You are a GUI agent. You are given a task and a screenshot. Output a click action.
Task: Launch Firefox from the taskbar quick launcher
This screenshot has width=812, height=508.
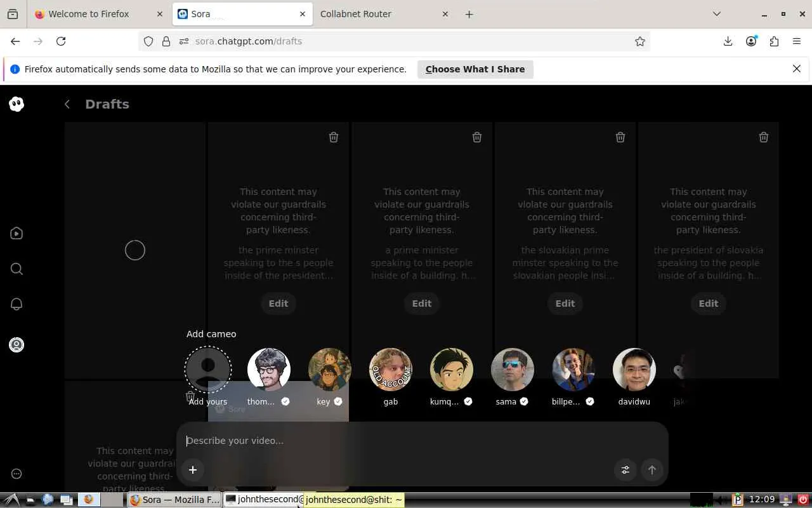pos(89,500)
